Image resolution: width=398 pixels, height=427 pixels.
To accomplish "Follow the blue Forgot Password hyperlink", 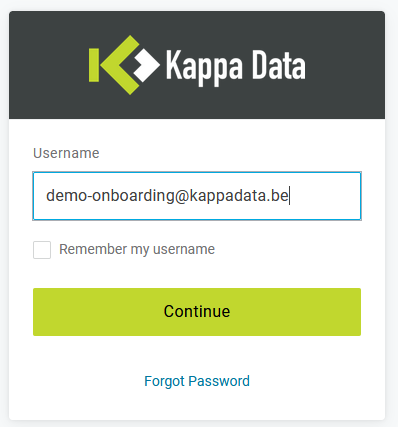I will [197, 381].
